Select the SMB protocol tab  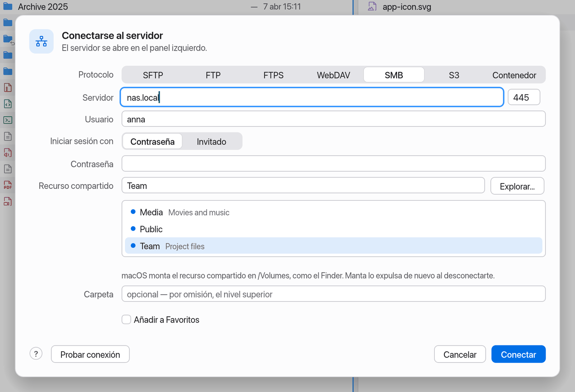(394, 75)
